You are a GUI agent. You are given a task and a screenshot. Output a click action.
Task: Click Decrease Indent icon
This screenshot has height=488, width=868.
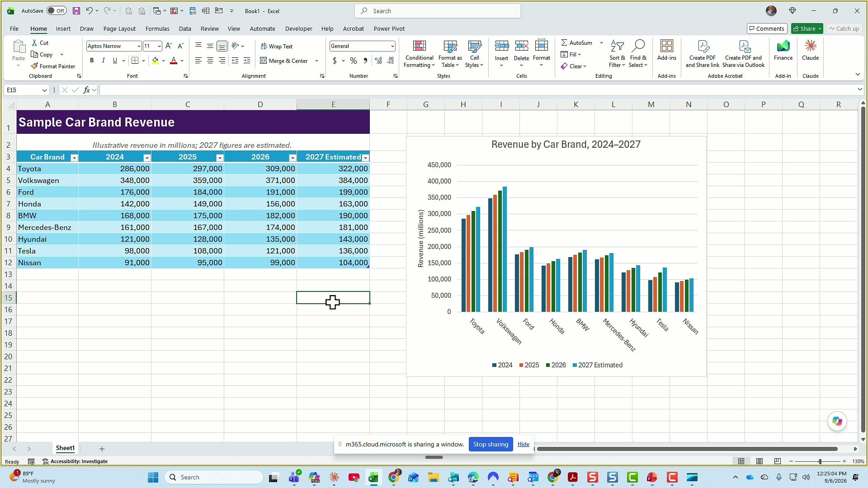point(235,61)
